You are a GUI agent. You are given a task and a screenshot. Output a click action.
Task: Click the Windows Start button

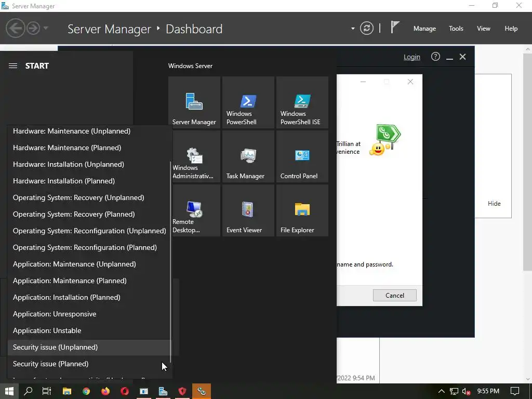9,391
